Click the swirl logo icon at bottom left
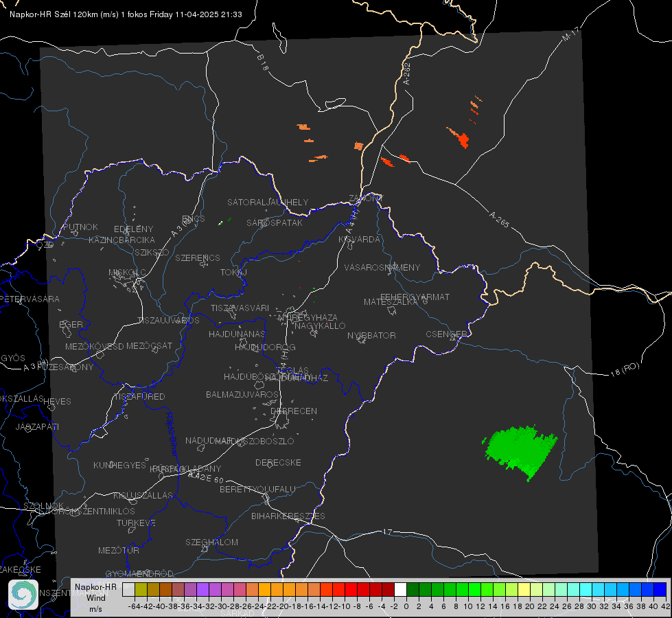 (x=23, y=595)
